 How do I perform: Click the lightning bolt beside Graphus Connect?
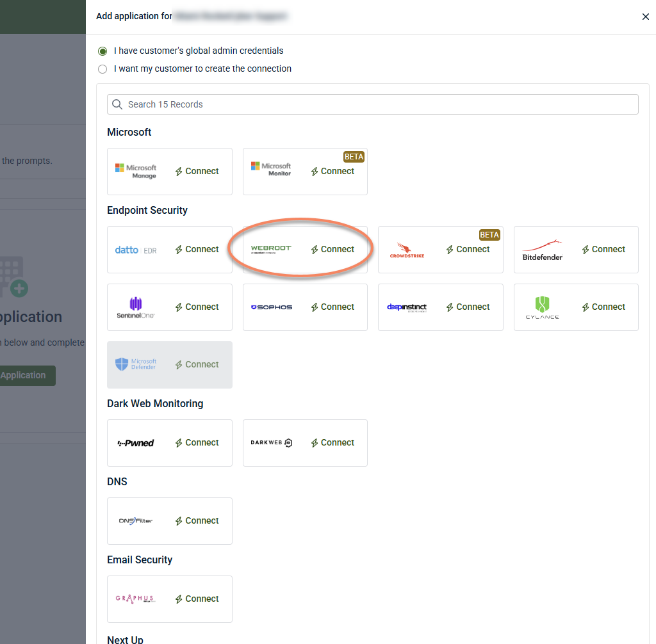click(x=179, y=599)
